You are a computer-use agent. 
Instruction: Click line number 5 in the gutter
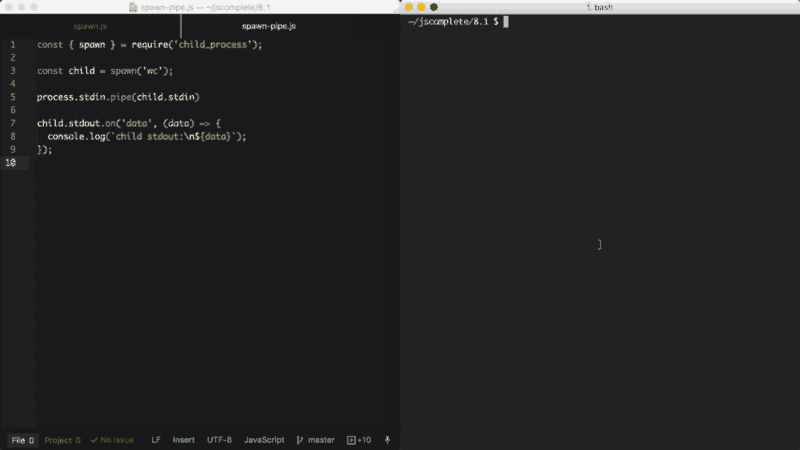coord(13,97)
